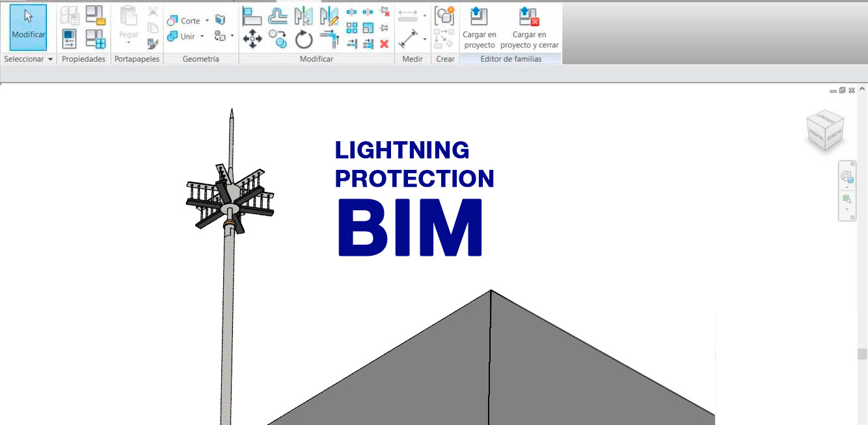
Task: Open the dropdown arrow next to Corte
Action: tap(206, 20)
